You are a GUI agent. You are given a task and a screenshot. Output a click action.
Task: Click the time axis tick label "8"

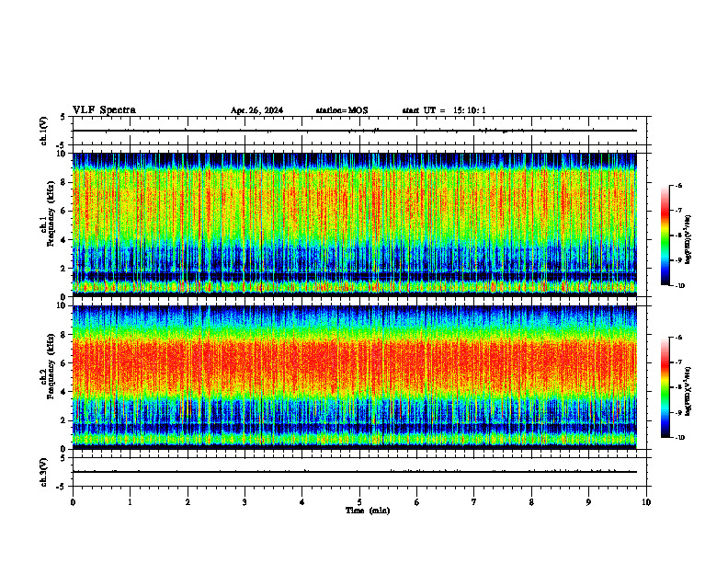531,502
